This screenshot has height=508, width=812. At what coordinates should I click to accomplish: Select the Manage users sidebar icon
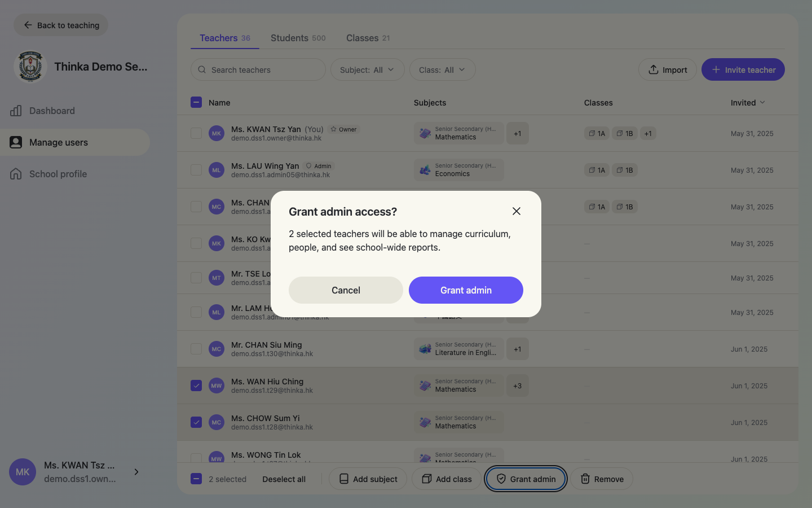point(16,142)
